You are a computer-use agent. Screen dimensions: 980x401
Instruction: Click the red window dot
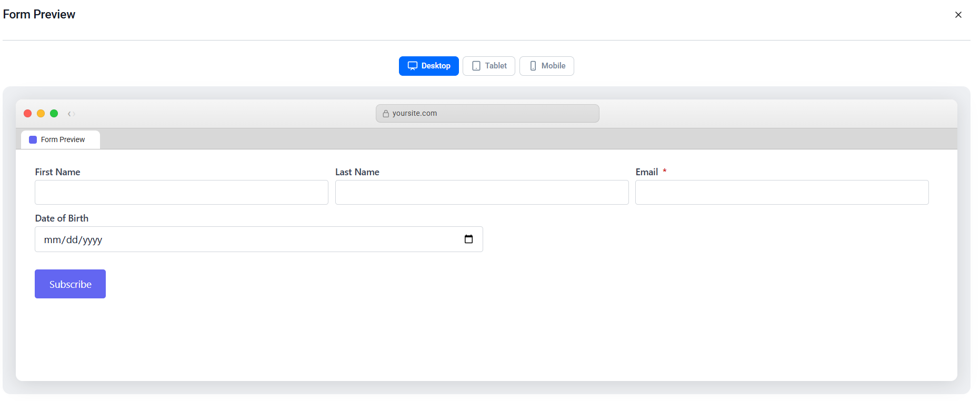click(x=28, y=114)
